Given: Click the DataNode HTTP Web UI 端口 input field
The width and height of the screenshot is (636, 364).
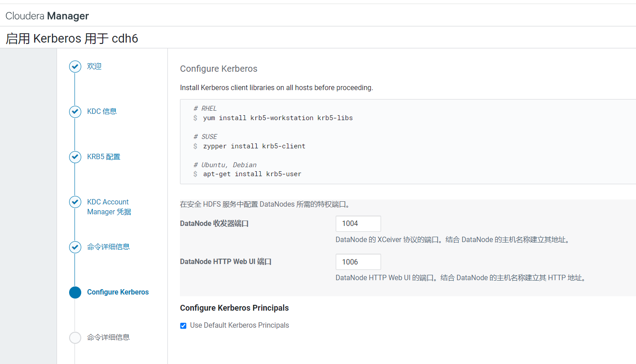Looking at the screenshot, I should (x=358, y=262).
